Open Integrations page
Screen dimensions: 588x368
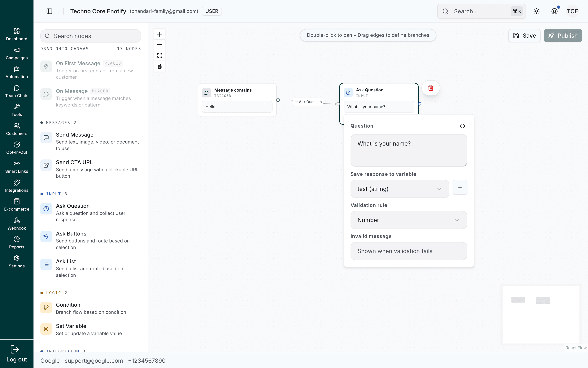click(x=17, y=186)
